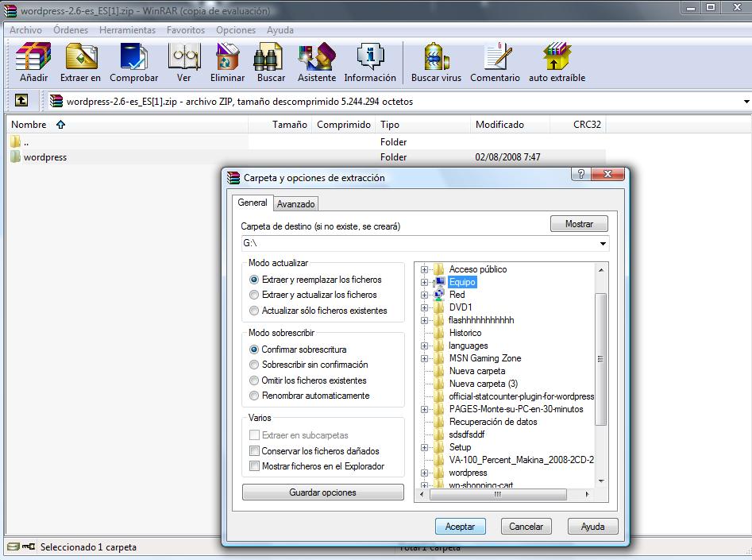Select Omitir los ficheros existentes
This screenshot has height=560, width=752.
click(254, 380)
